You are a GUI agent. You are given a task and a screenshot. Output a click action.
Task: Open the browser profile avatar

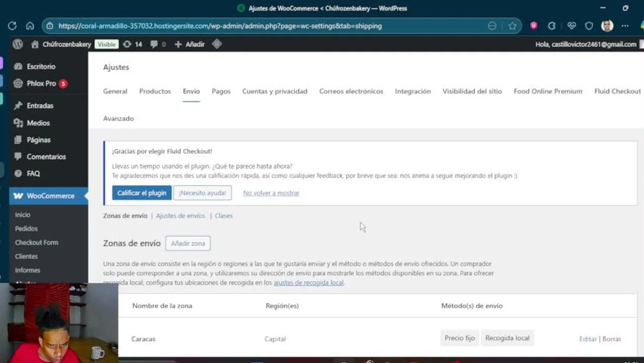click(x=607, y=26)
